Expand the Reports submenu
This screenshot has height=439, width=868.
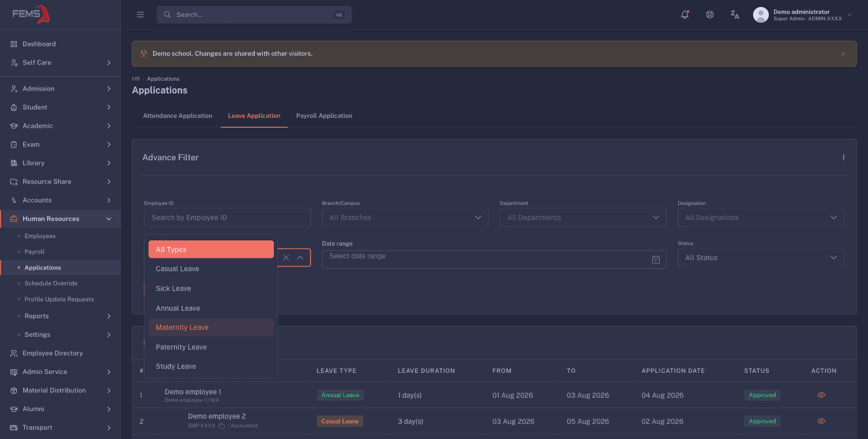108,316
